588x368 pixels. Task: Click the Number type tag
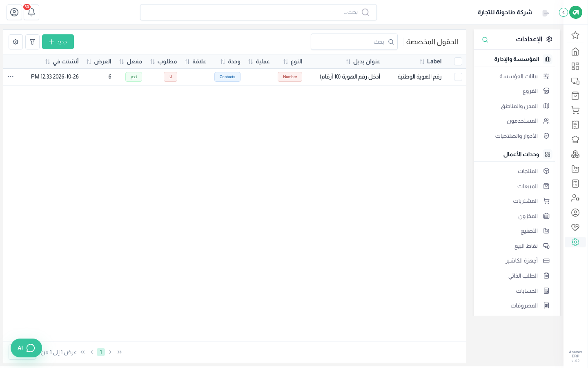point(290,77)
